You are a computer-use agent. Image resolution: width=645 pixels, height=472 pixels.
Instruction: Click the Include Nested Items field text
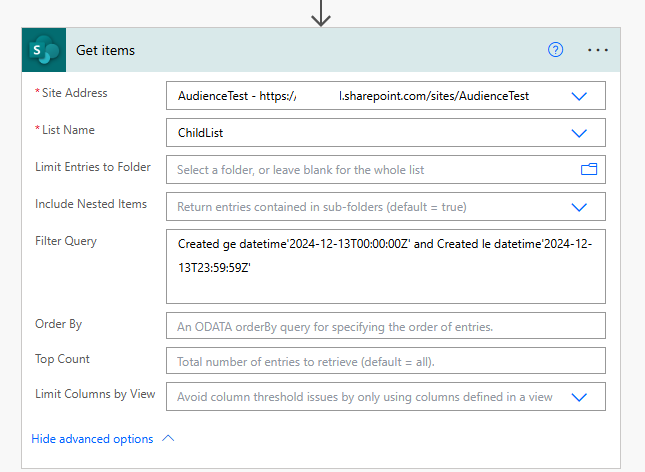pos(321,207)
